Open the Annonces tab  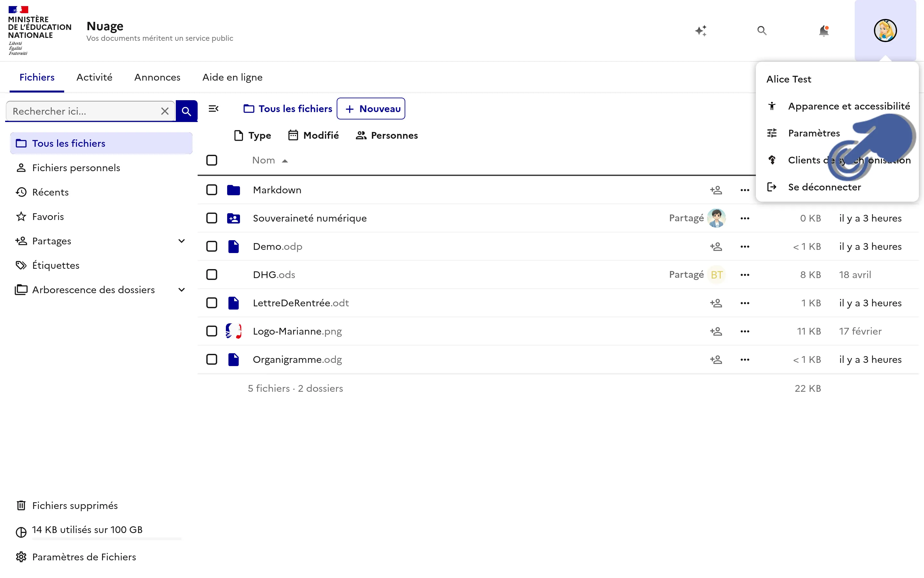pos(157,77)
